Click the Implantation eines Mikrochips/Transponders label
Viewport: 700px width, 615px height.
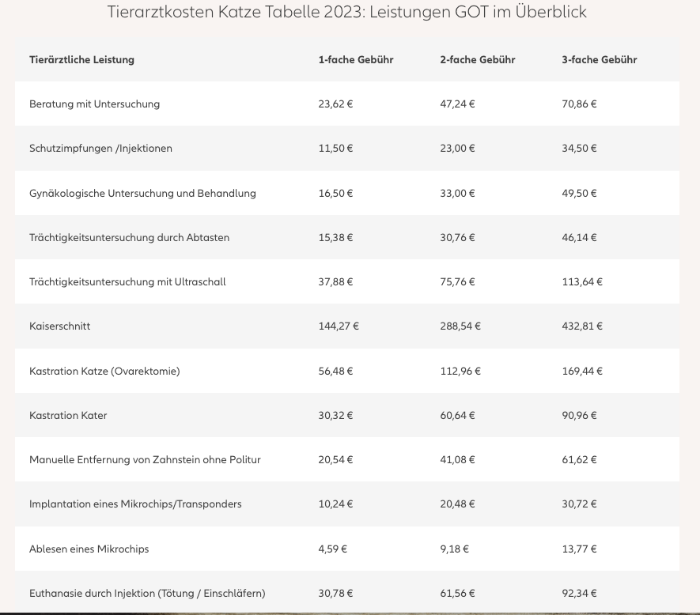(136, 504)
